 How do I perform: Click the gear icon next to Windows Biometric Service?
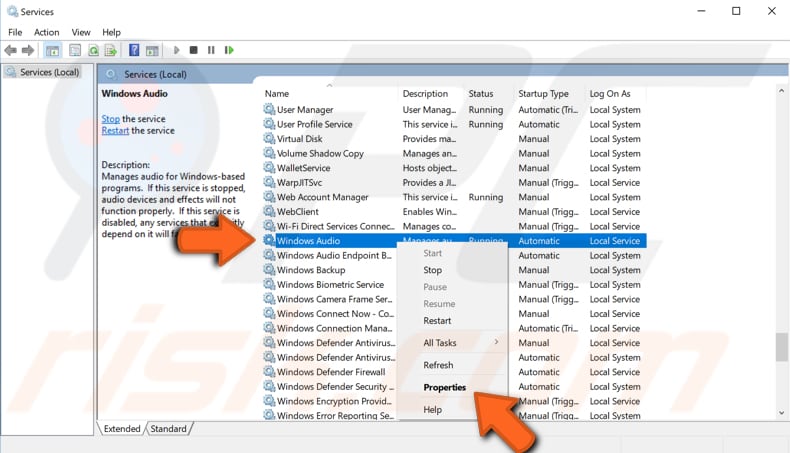pos(269,284)
